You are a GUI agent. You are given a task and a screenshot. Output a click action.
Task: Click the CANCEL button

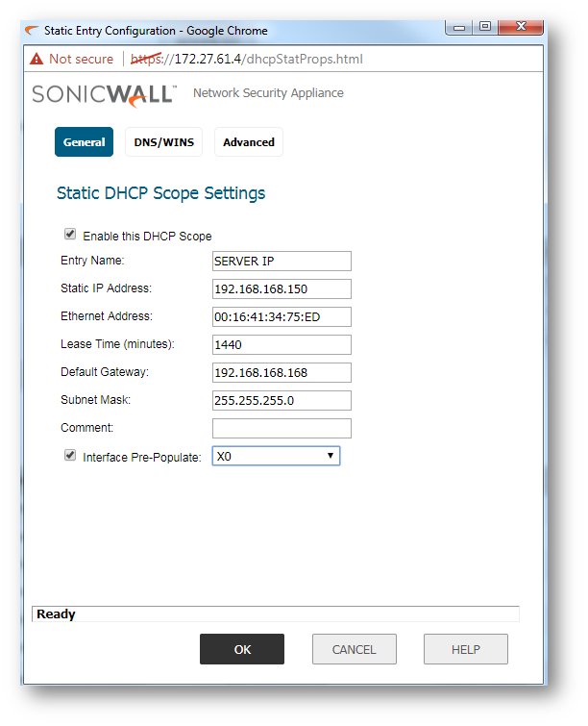pyautogui.click(x=354, y=649)
